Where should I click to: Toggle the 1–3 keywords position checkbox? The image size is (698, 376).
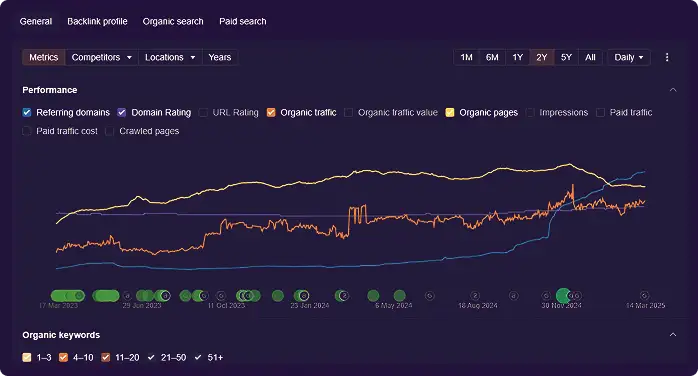tap(27, 357)
